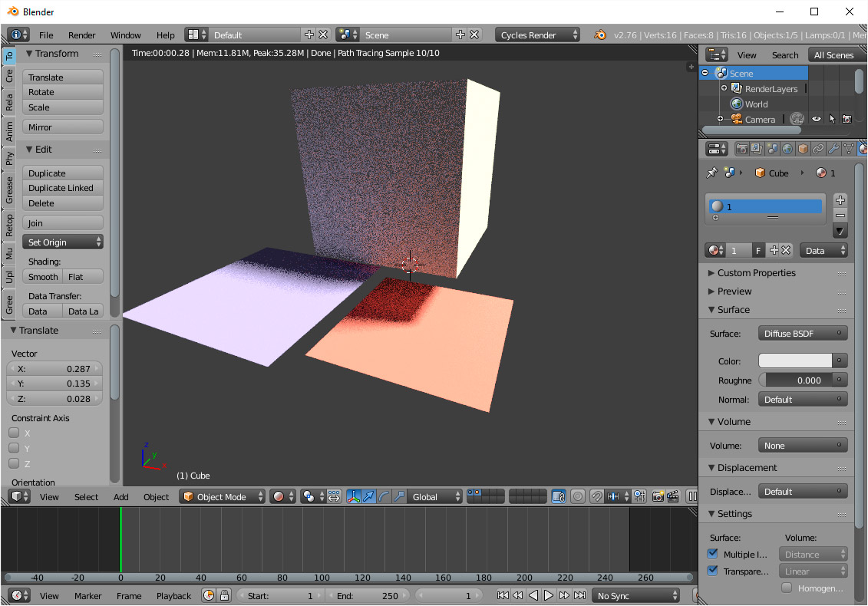This screenshot has height=606, width=868.
Task: Click the All Scenes tab in outliner
Action: coord(835,54)
